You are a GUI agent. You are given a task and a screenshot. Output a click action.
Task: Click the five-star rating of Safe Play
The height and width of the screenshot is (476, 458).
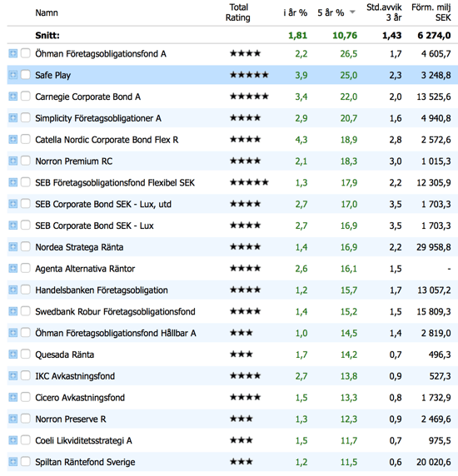click(249, 75)
